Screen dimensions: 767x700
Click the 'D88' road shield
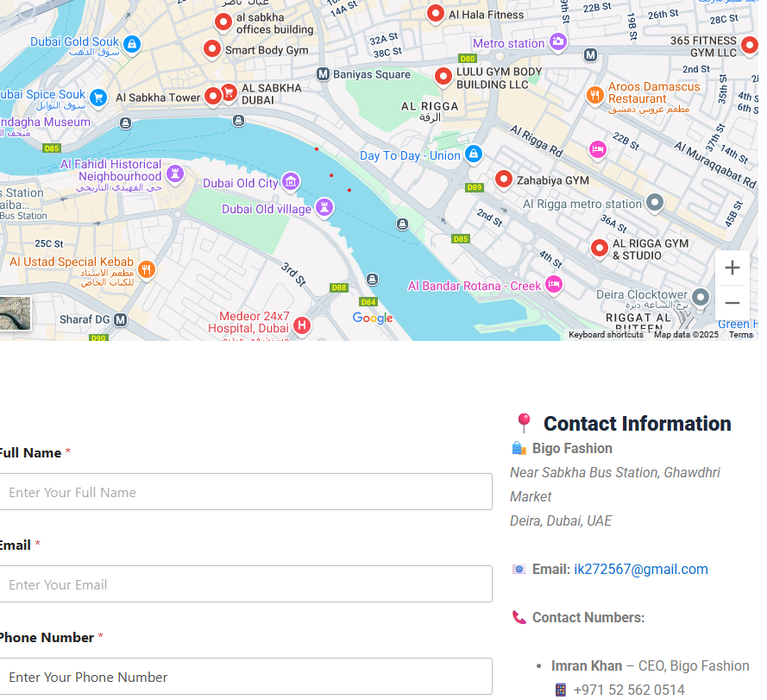(339, 287)
